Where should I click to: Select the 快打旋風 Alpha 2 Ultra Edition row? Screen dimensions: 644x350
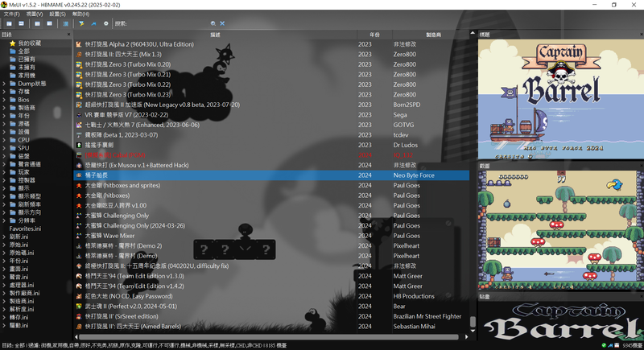[271, 44]
